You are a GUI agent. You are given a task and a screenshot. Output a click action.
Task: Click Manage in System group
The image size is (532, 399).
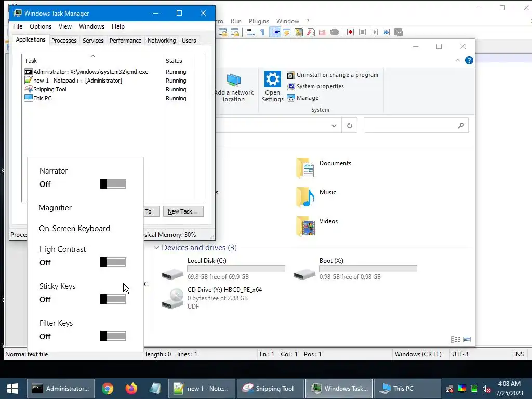tap(303, 98)
